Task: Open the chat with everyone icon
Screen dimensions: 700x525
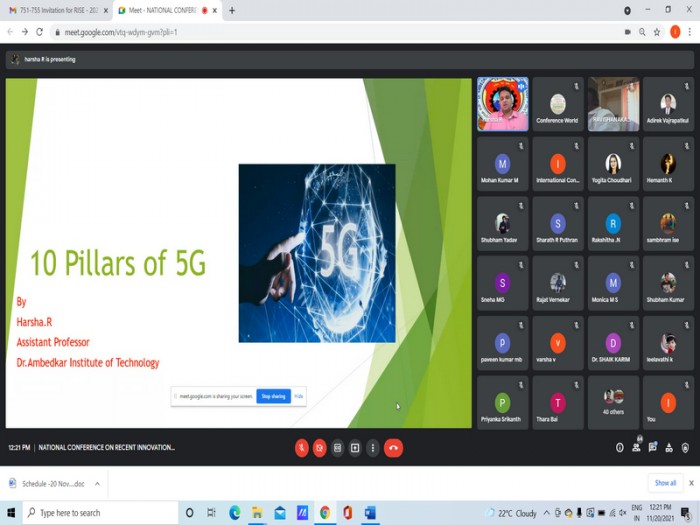Action: [x=653, y=447]
